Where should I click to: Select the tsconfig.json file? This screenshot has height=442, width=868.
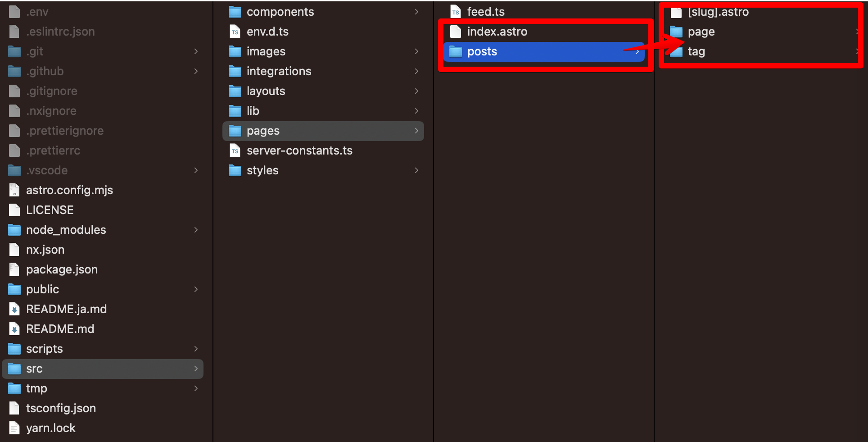click(x=103, y=408)
